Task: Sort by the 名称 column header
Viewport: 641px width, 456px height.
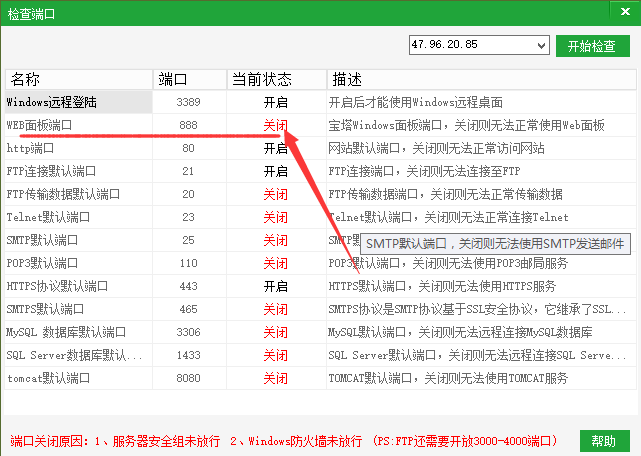Action: (78, 79)
